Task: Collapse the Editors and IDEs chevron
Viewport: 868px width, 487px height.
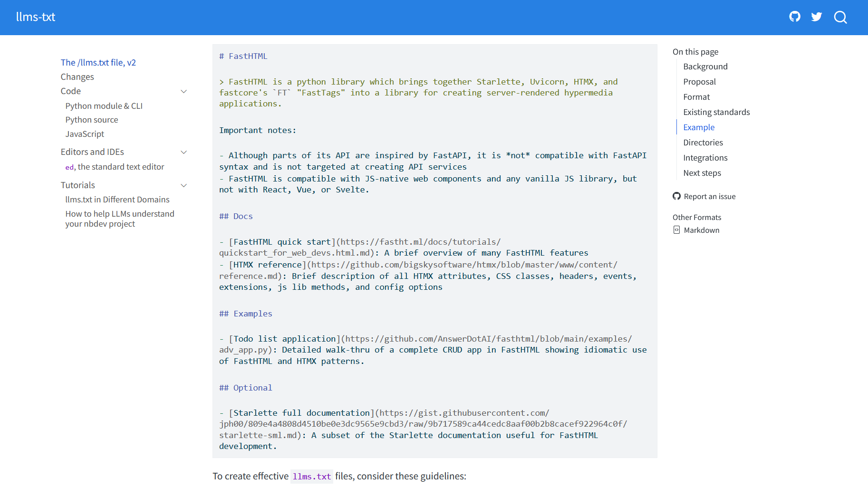Action: 184,152
